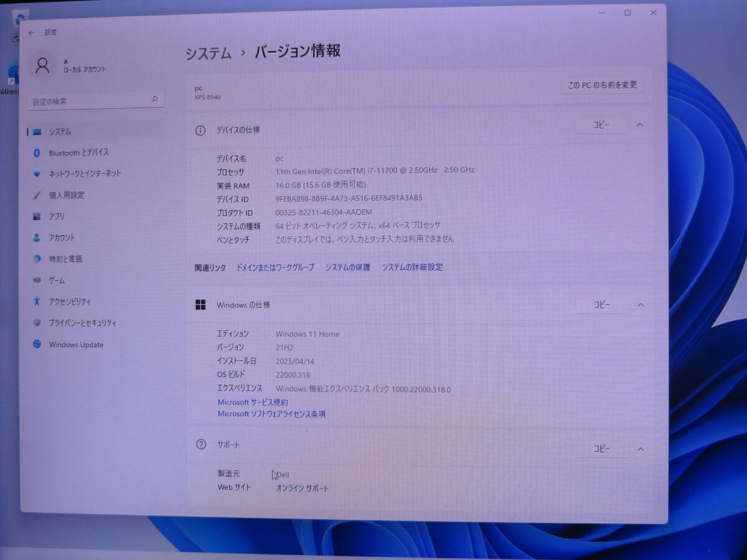The image size is (747, 560).
Task: Click the 時刻と言語 globe icon
Action: [37, 259]
